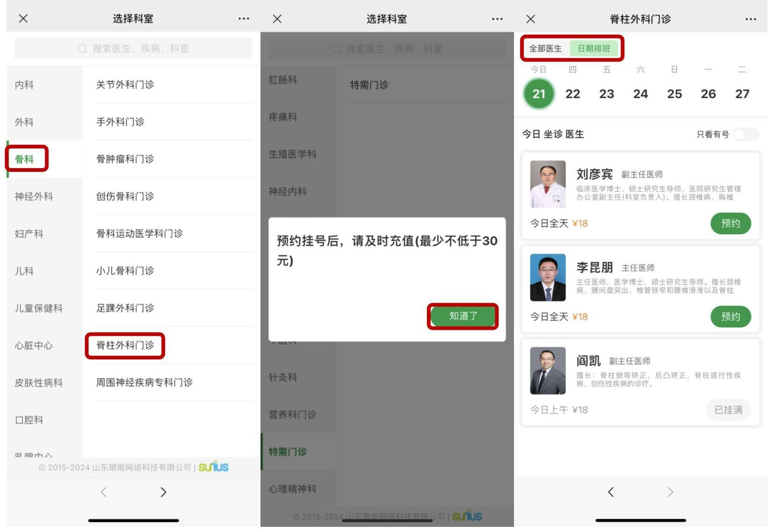Tap the right pagination arrow on 脊柱外科门诊 page
This screenshot has height=532, width=774.
pyautogui.click(x=670, y=491)
